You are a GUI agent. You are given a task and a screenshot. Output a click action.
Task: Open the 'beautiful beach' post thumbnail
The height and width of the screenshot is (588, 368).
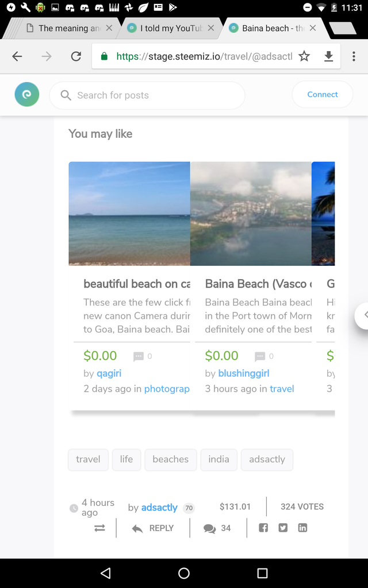pyautogui.click(x=129, y=213)
